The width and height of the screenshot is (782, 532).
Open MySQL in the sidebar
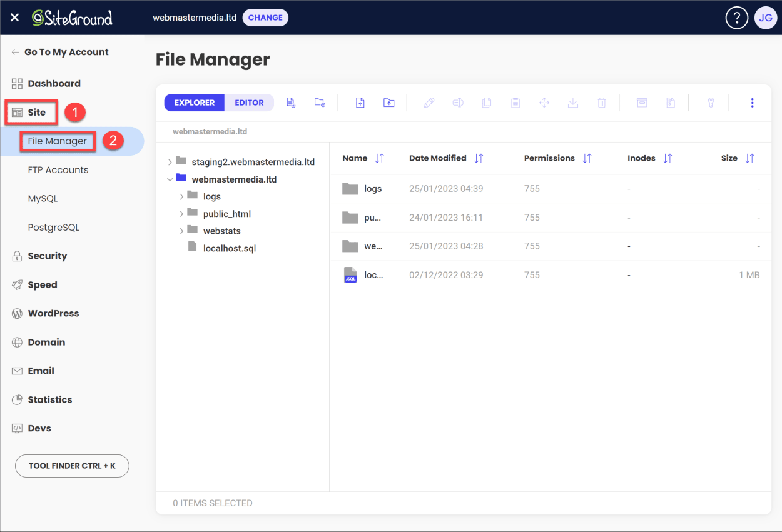click(x=43, y=199)
